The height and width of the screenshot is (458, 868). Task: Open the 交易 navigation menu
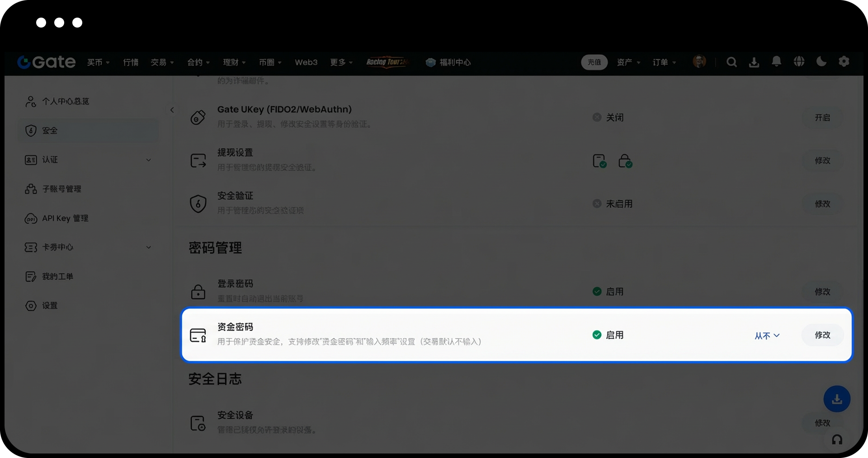click(x=162, y=62)
